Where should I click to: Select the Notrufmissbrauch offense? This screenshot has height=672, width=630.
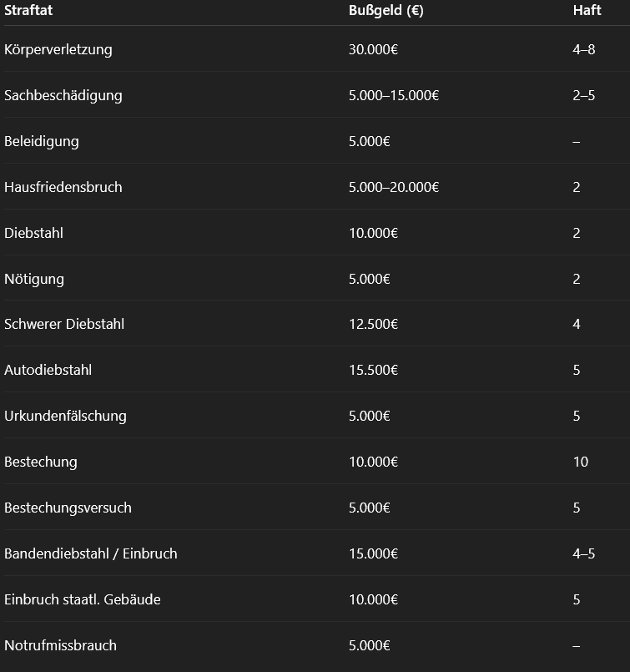[x=60, y=645]
